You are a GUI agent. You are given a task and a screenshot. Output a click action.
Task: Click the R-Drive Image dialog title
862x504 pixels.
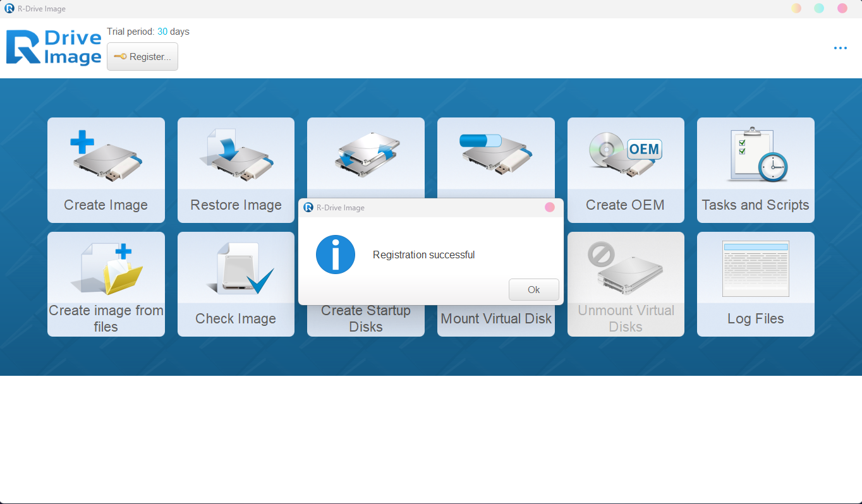pyautogui.click(x=340, y=207)
